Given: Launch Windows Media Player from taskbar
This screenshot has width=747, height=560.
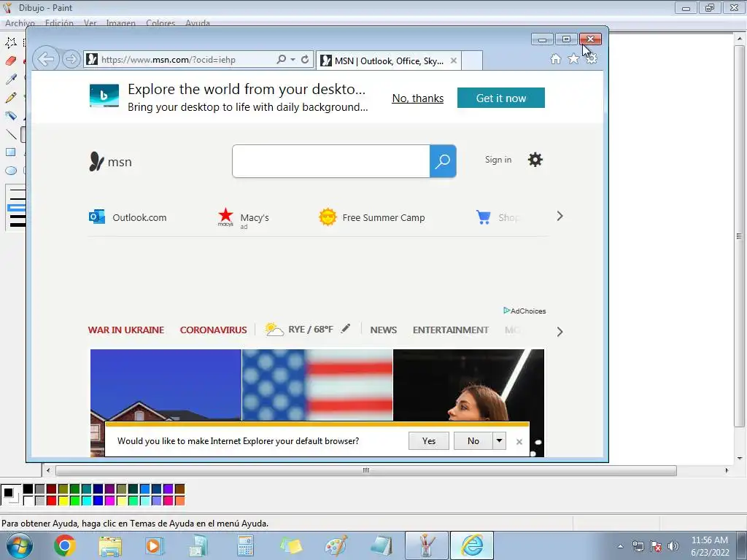Looking at the screenshot, I should tap(155, 545).
